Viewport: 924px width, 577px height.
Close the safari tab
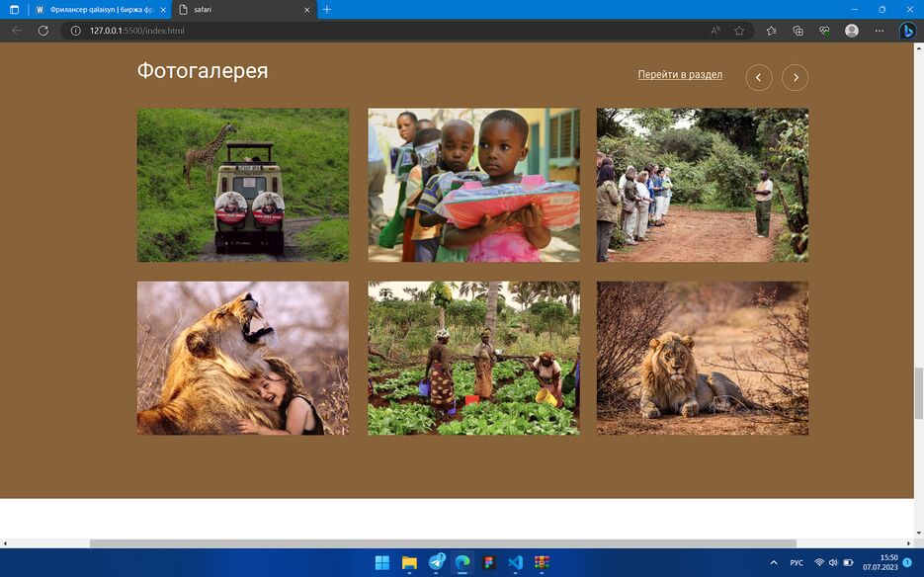(307, 10)
